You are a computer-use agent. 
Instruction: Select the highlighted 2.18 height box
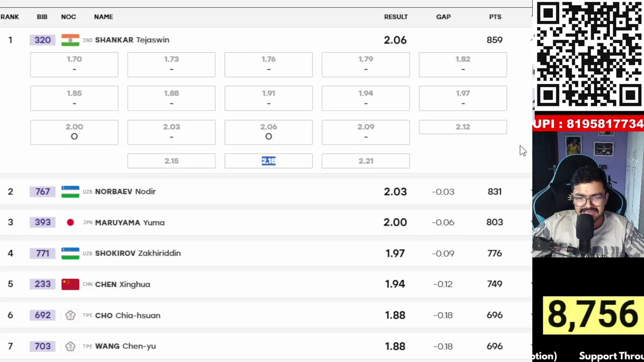coord(269,161)
